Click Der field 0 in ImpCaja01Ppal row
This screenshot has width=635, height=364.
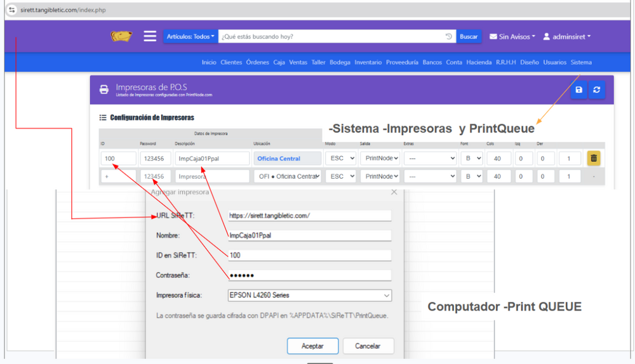pyautogui.click(x=545, y=158)
